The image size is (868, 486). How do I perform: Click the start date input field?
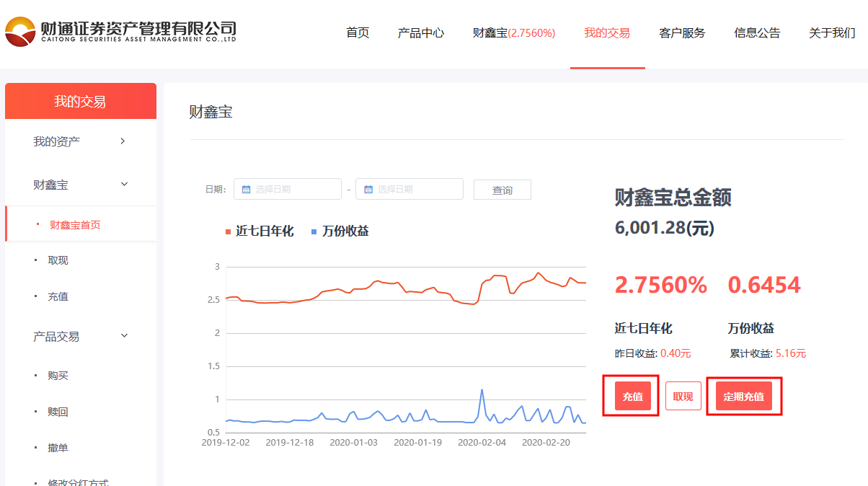pyautogui.click(x=288, y=189)
